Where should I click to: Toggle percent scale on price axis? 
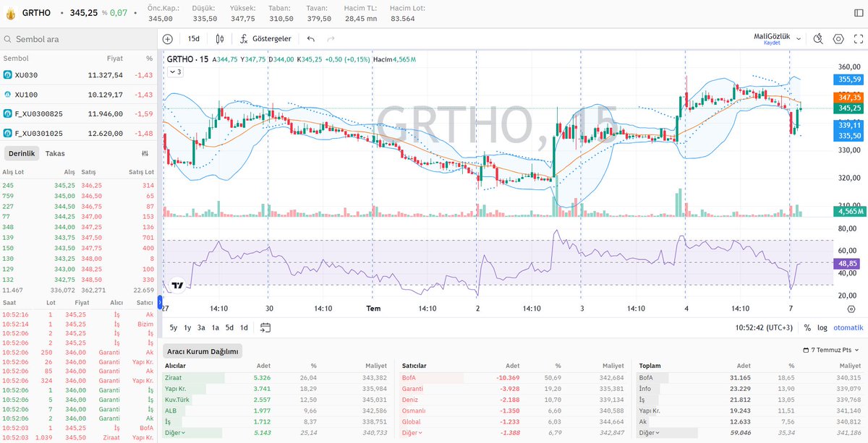click(807, 327)
